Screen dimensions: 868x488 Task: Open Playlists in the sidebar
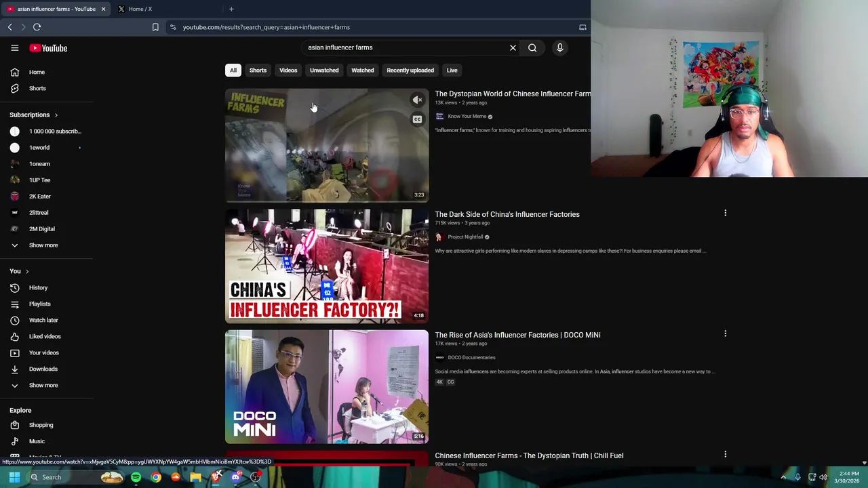[x=39, y=304]
